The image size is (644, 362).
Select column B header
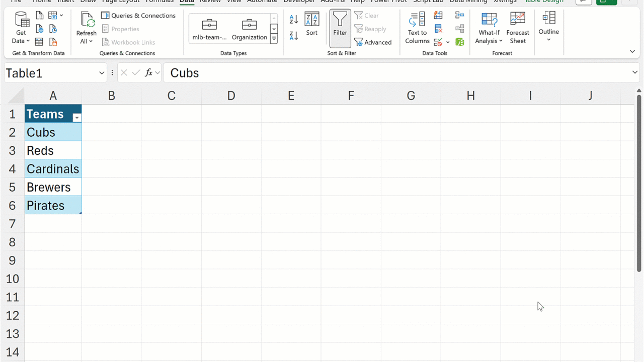pos(112,96)
